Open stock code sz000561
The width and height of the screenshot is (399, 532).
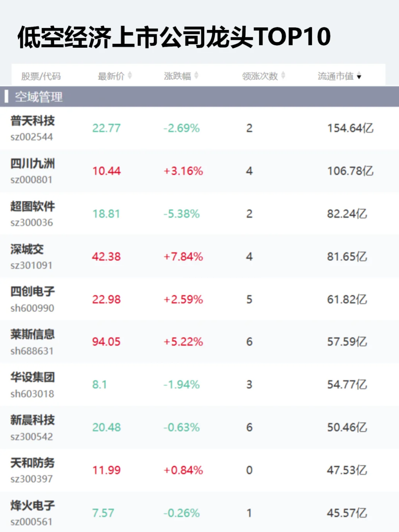coord(31,522)
